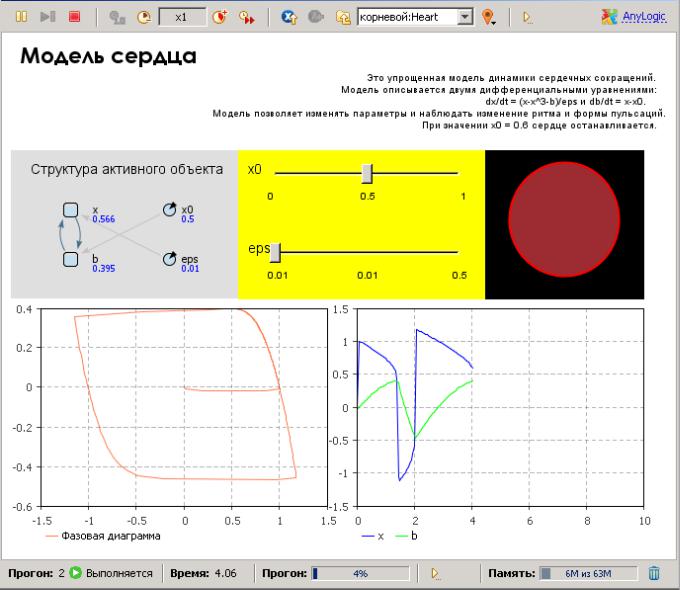Click the status bar small arrow icon

436,574
